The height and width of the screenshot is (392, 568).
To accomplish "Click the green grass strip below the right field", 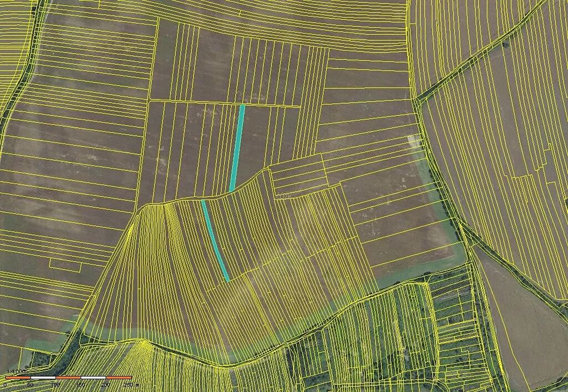I will pos(422,271).
